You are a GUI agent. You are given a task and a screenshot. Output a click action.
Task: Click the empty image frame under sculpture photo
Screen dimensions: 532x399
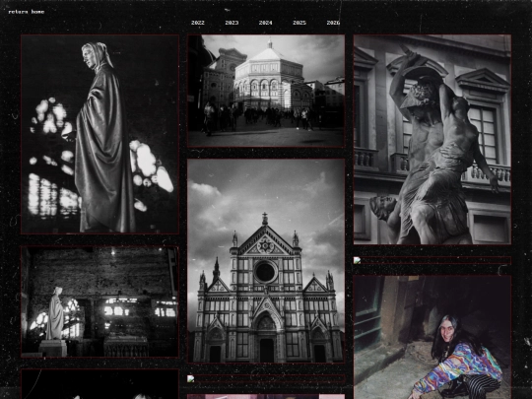coord(432,260)
